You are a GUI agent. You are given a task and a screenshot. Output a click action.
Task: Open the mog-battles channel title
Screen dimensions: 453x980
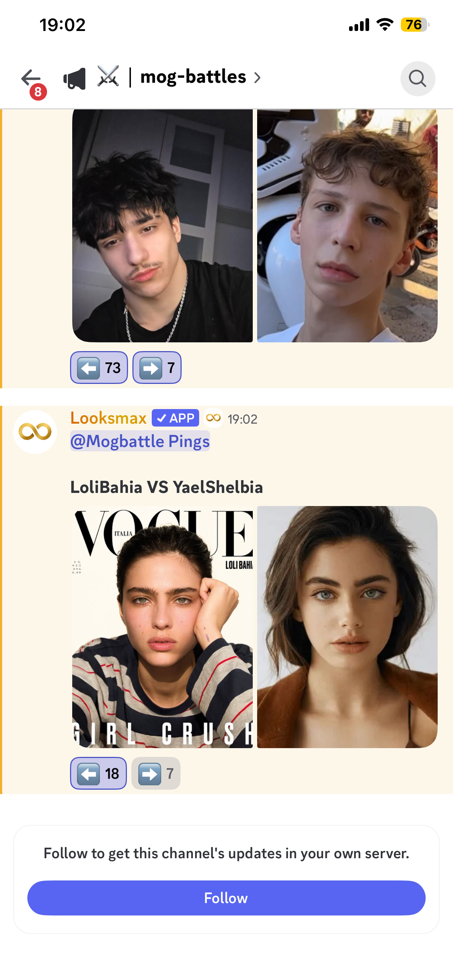[x=193, y=77]
